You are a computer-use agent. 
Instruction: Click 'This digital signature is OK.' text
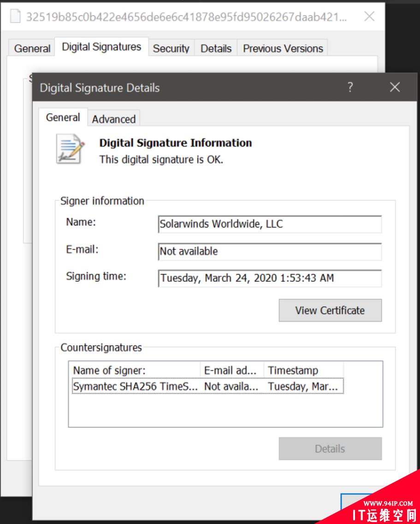pyautogui.click(x=161, y=160)
